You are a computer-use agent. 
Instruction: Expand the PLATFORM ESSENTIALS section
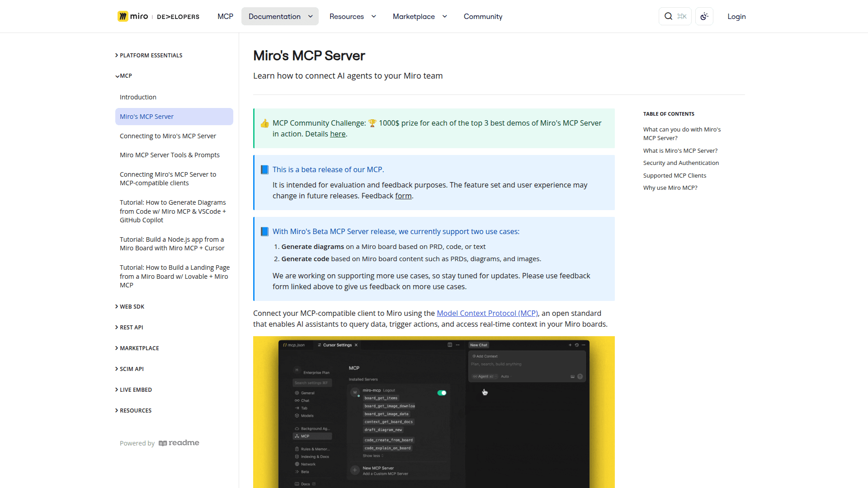point(151,55)
